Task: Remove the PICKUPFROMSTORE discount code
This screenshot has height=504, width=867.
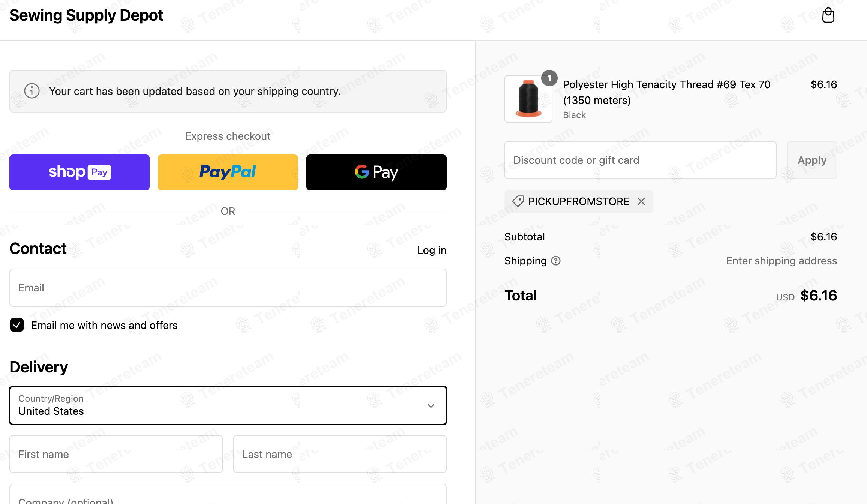Action: point(641,202)
